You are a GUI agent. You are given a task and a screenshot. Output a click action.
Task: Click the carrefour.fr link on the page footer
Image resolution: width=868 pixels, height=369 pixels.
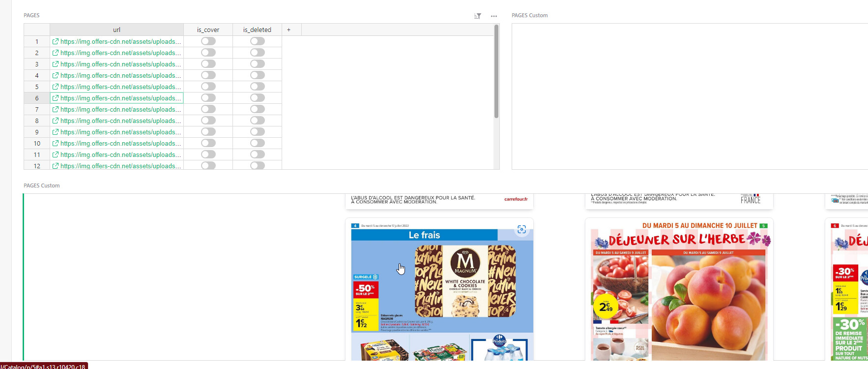(x=516, y=199)
